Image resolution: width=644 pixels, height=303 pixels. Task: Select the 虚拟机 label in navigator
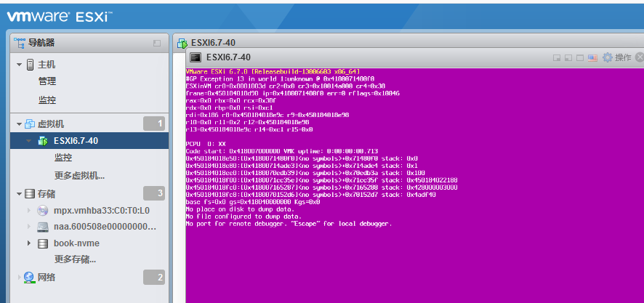coord(51,124)
